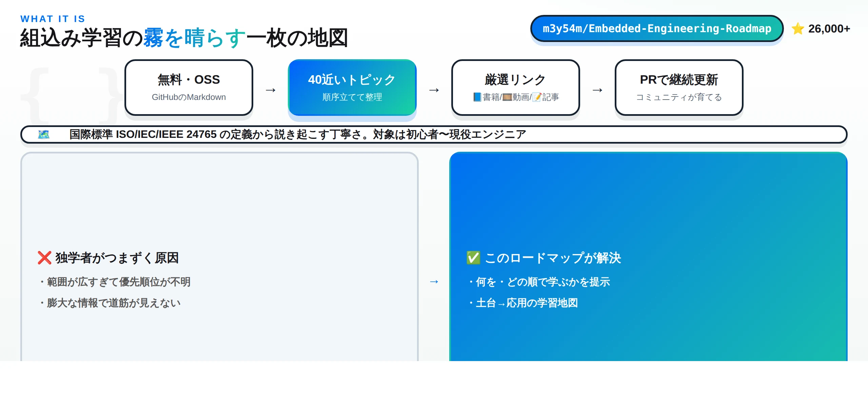Click the blue book icon before 書籍

(477, 97)
